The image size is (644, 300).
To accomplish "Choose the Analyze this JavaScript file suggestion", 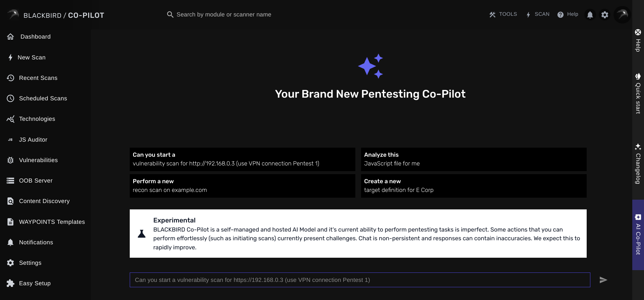I will click(x=474, y=159).
